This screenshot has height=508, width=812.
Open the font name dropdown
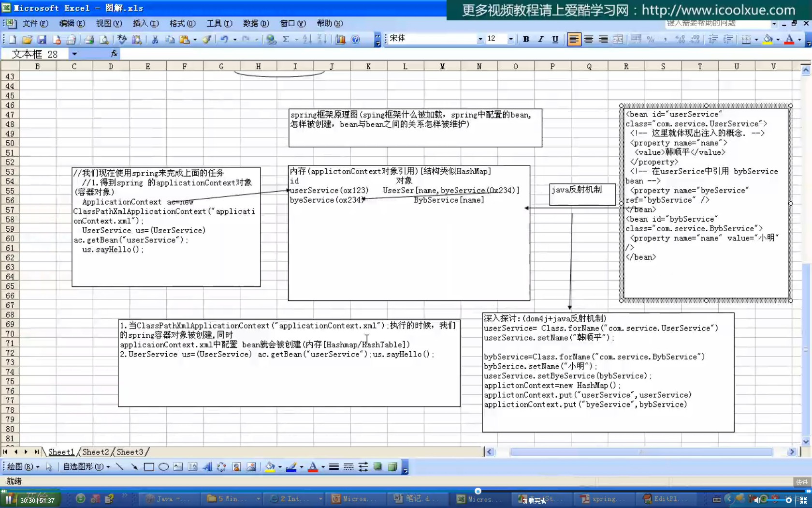[480, 39]
